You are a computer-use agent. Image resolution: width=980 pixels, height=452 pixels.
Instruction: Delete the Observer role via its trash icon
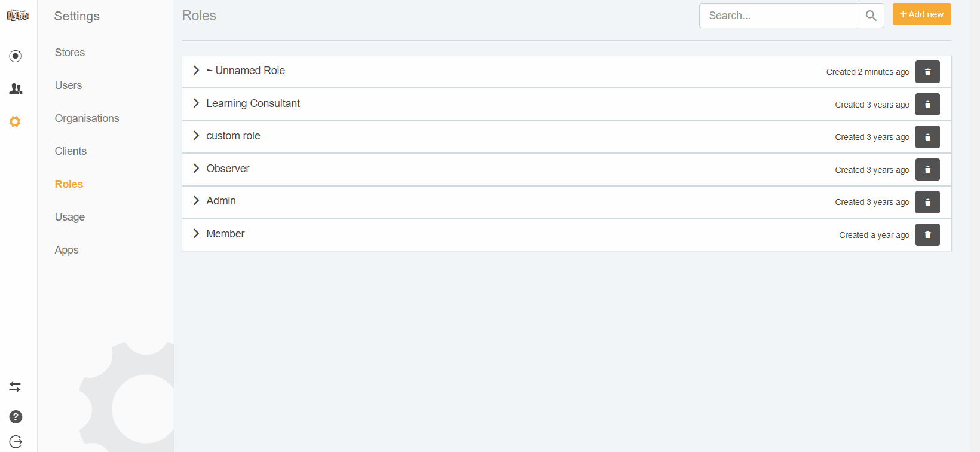[x=927, y=170]
